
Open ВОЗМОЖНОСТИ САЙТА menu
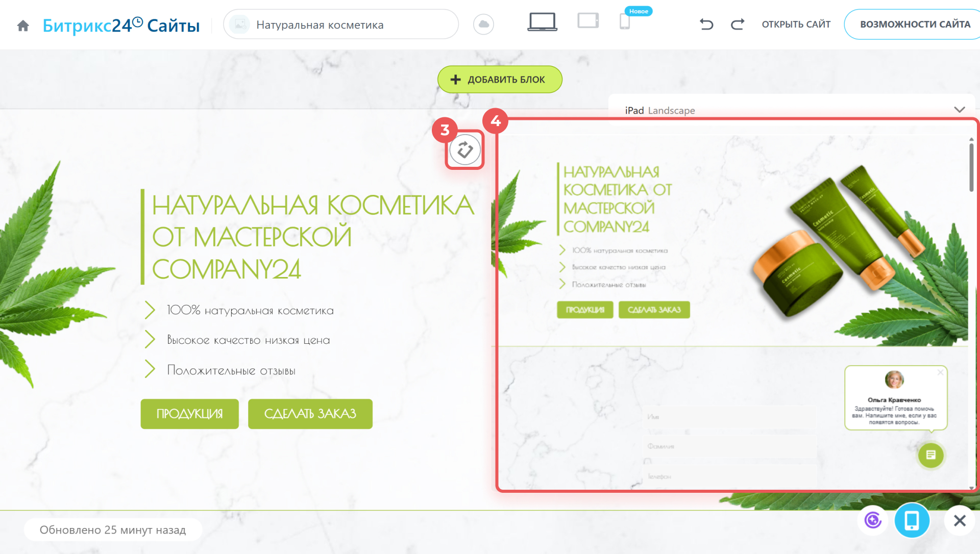[x=915, y=24]
